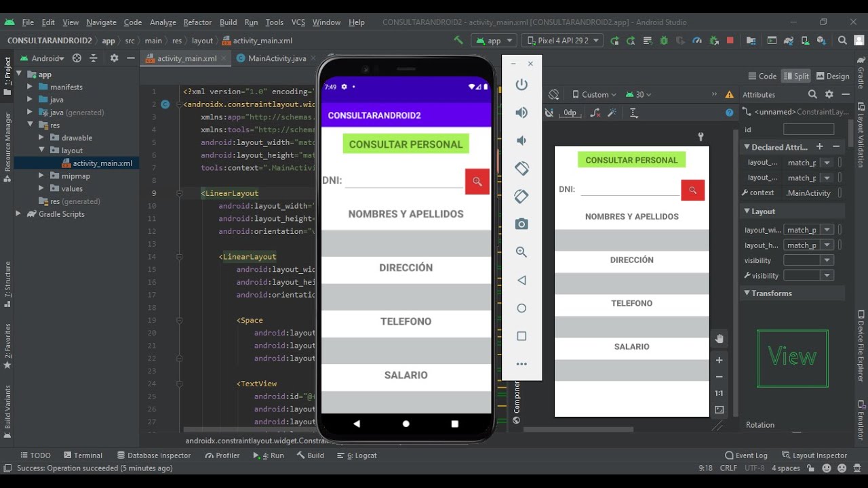Viewport: 868px width, 488px height.
Task: Collapse the Layout attributes section
Action: pyautogui.click(x=747, y=211)
